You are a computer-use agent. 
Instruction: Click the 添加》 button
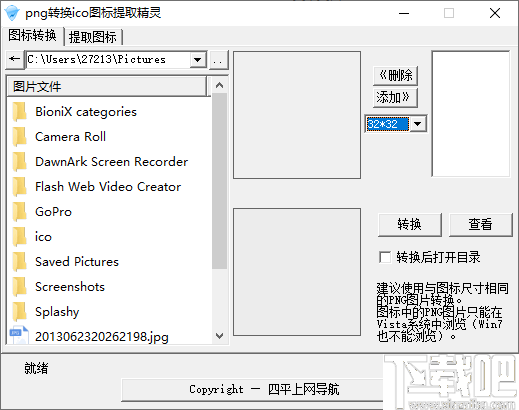pos(395,98)
